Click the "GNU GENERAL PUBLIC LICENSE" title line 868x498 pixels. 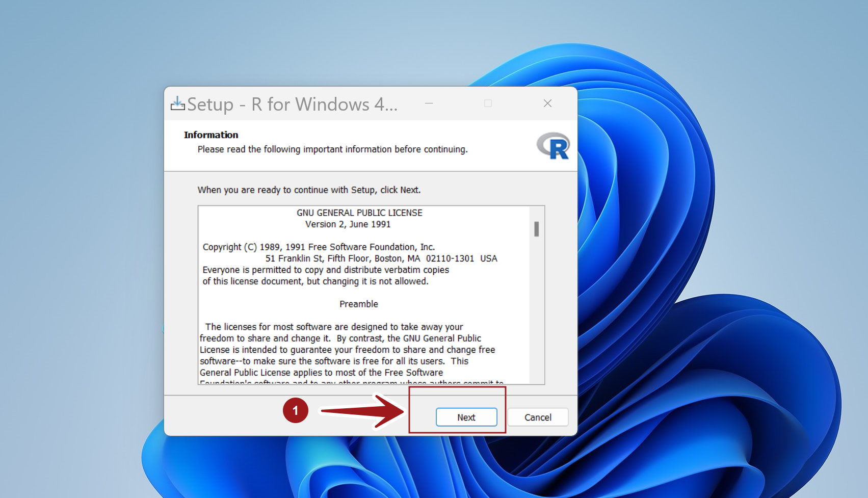pos(359,213)
